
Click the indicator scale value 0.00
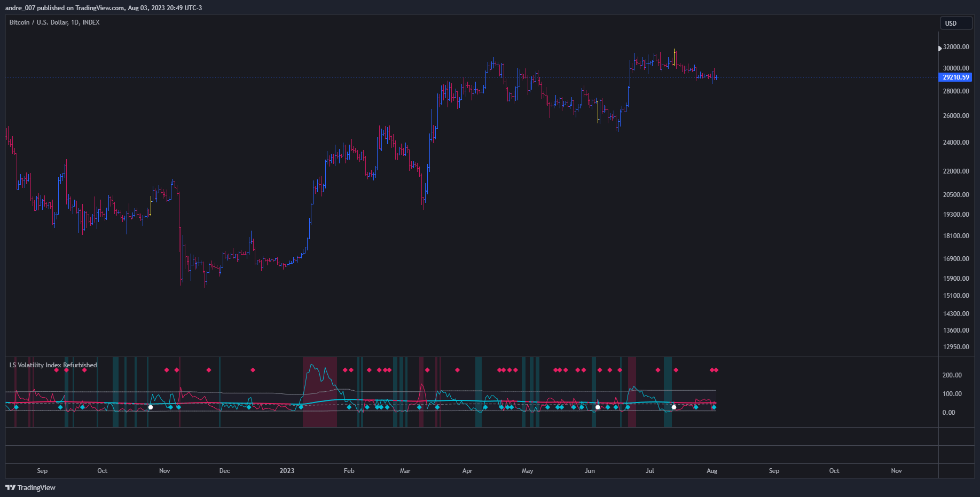[x=949, y=413]
